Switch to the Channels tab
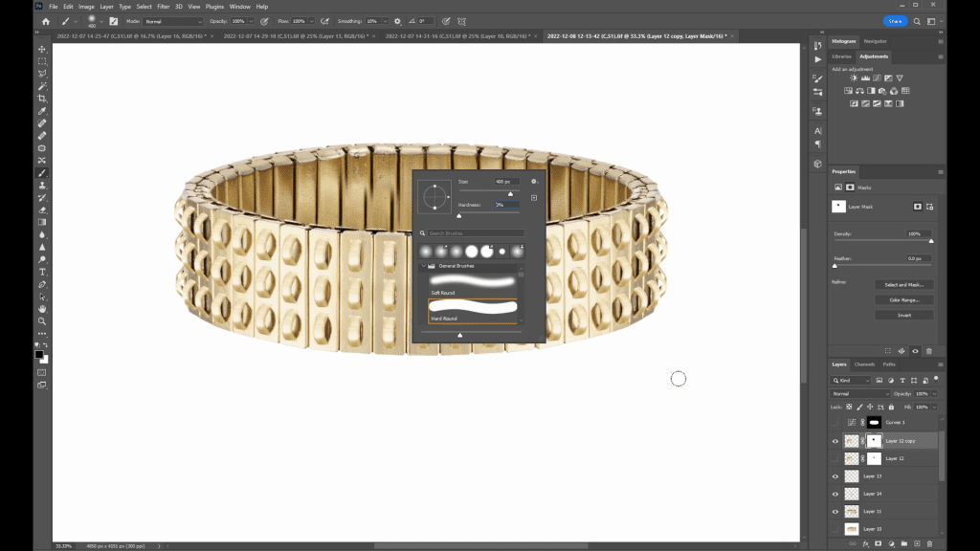 (x=864, y=364)
